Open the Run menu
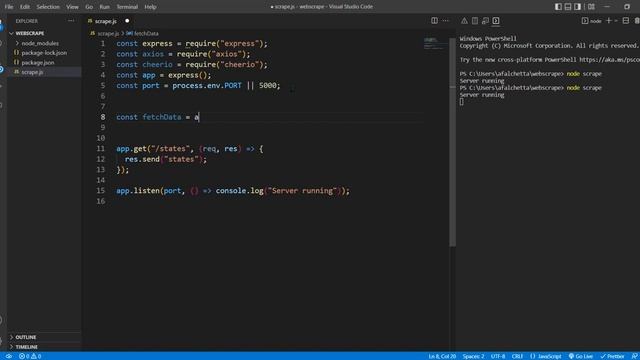640x360 pixels. tap(104, 7)
